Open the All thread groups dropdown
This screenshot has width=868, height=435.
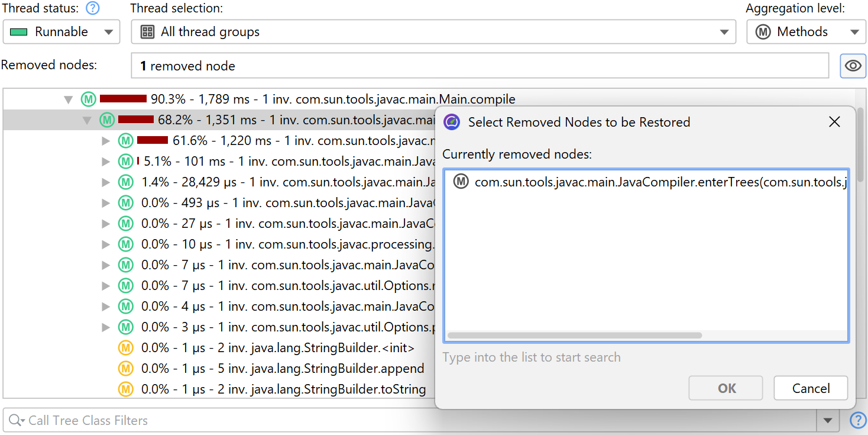click(433, 32)
